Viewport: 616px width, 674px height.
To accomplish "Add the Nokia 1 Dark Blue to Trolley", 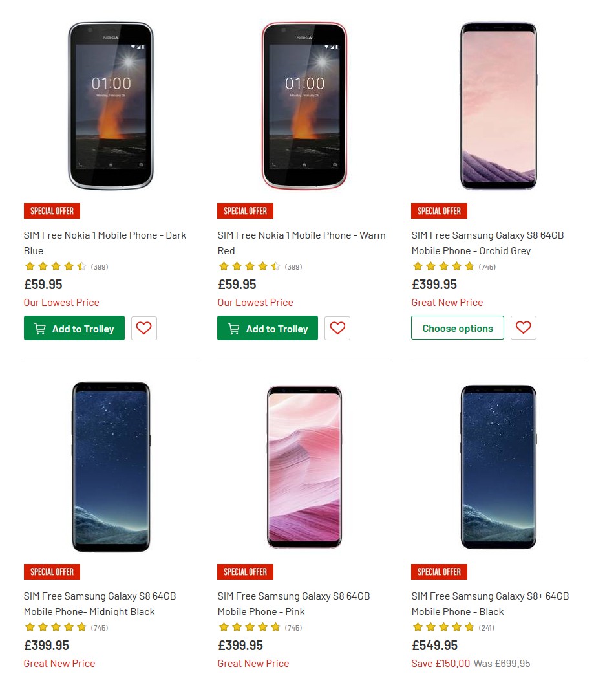I will [74, 329].
